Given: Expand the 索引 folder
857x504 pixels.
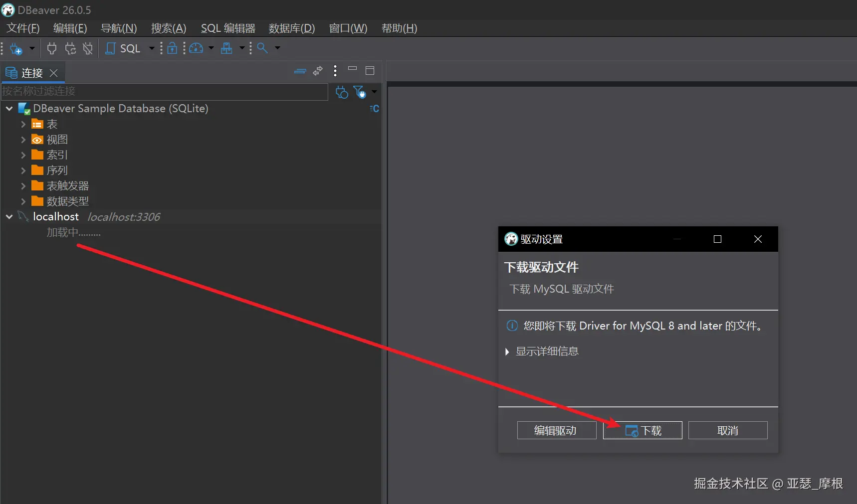Looking at the screenshot, I should coord(23,155).
